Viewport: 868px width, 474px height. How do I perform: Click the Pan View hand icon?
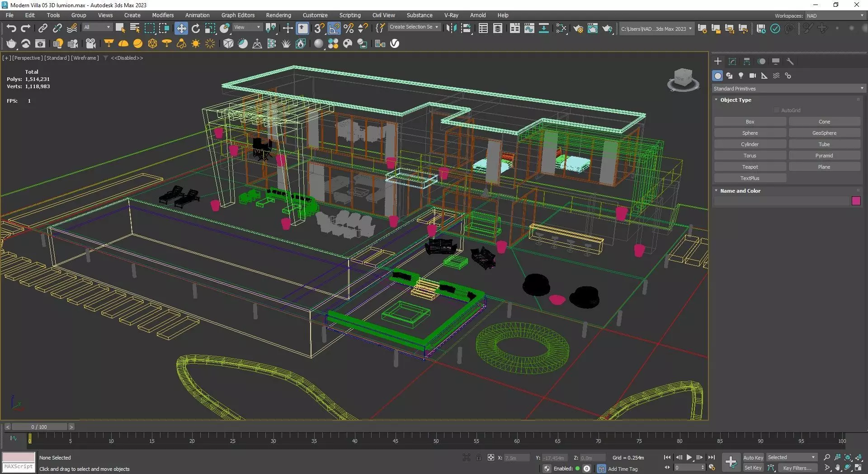click(838, 468)
